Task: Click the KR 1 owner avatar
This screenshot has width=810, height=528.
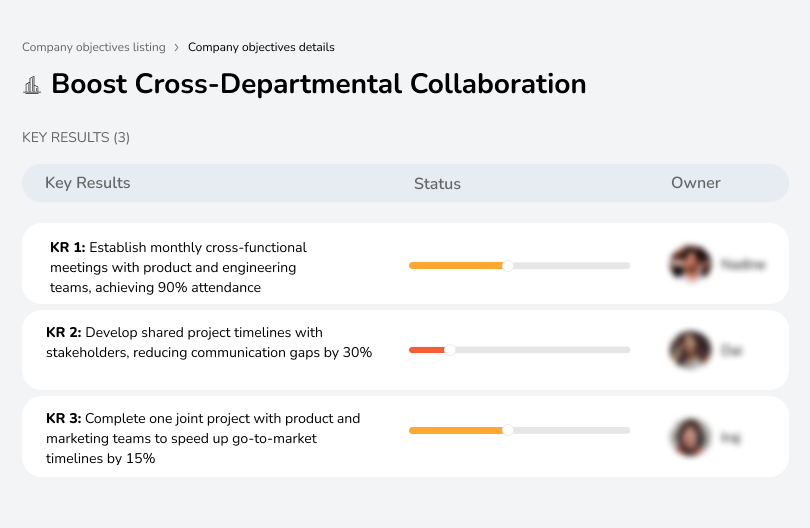Action: point(691,263)
